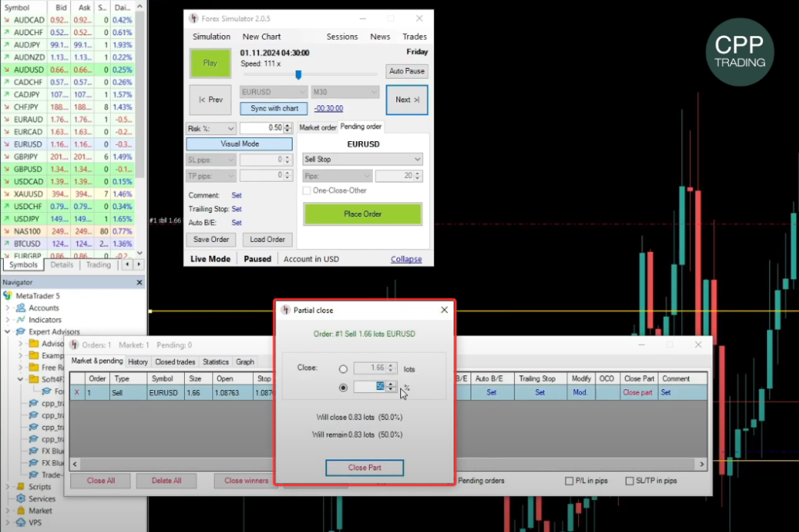Switch to Details tab in Market Watch
This screenshot has width=799, height=532.
click(x=62, y=265)
